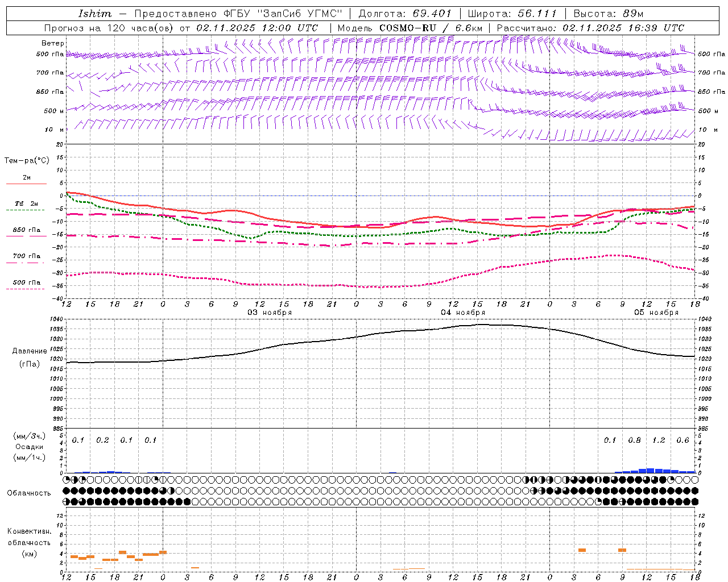Click the "700 гПа" label in temperature legend
728x582 pixels.
point(27,256)
